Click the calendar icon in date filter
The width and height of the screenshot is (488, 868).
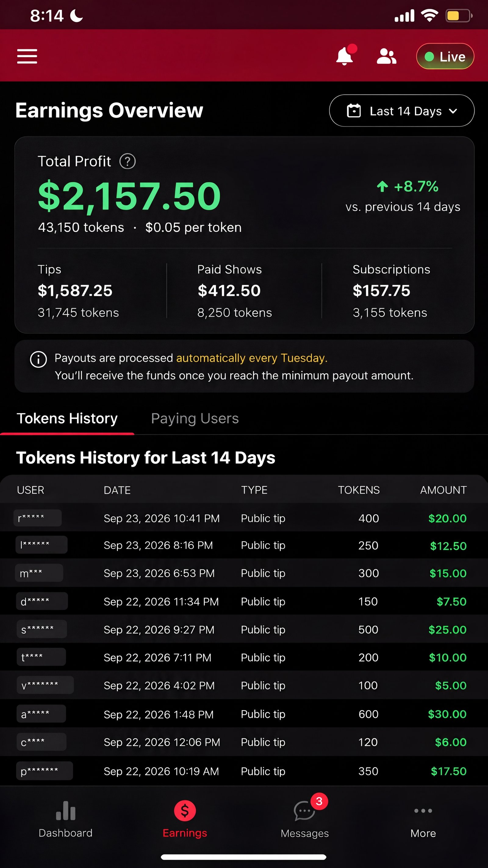[x=353, y=110]
